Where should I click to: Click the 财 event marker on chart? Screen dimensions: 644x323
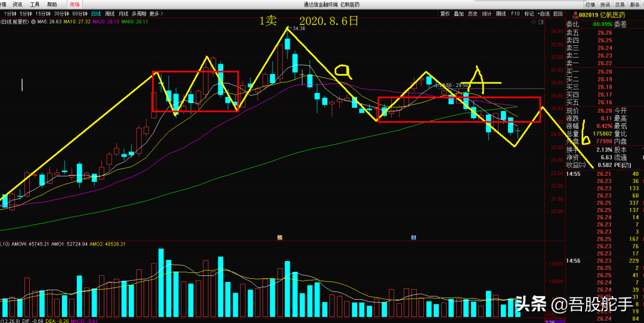(x=414, y=237)
